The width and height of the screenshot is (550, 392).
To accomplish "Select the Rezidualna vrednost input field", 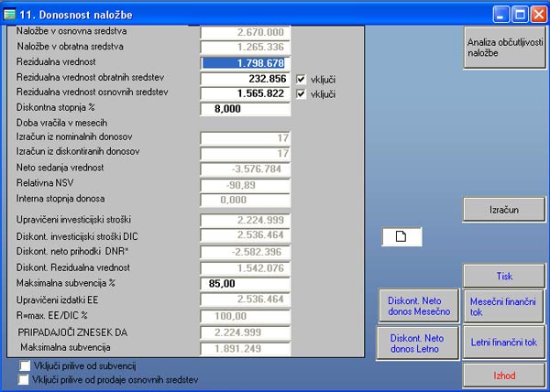I will [245, 63].
